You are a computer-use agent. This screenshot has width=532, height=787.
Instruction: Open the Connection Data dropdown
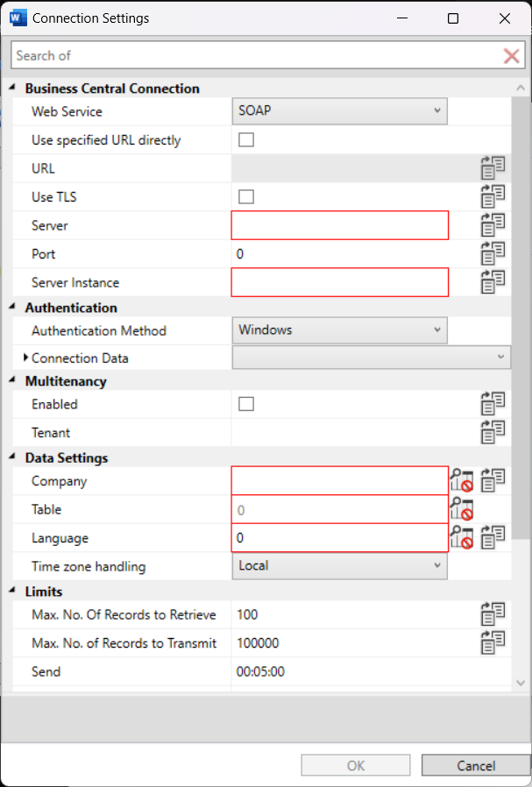pyautogui.click(x=372, y=358)
